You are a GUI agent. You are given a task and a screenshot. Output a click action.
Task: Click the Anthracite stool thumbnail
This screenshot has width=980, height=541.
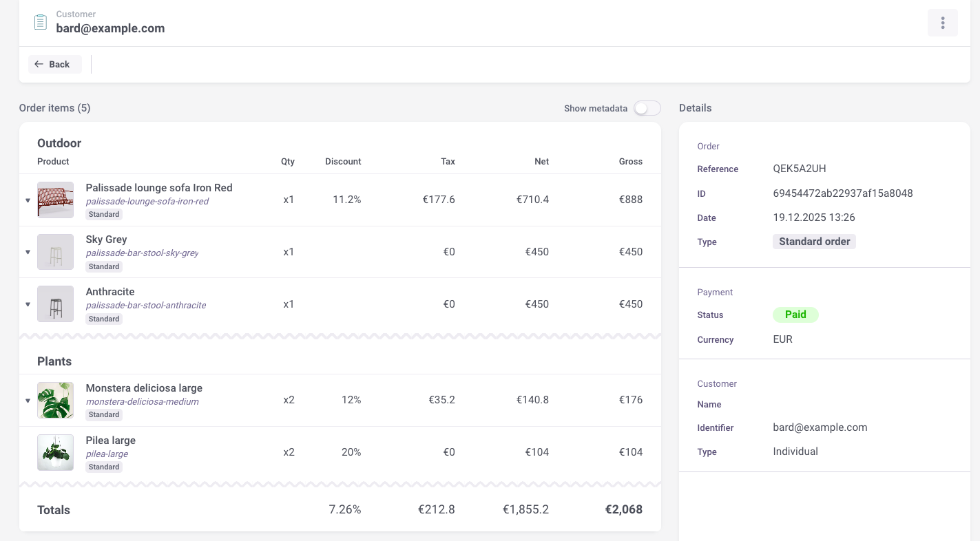tap(55, 304)
